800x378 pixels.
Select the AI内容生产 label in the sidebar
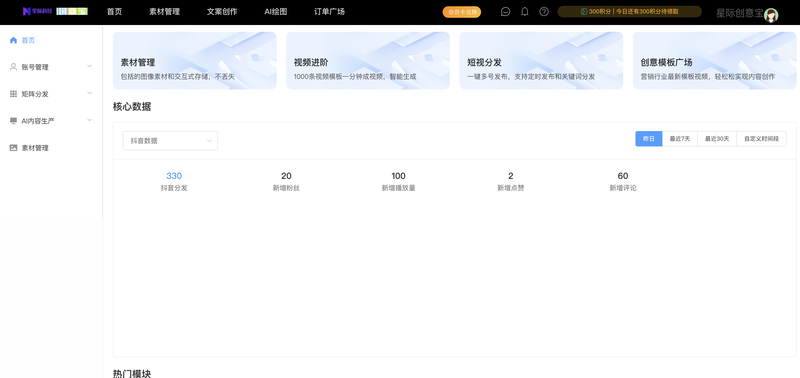tap(38, 121)
